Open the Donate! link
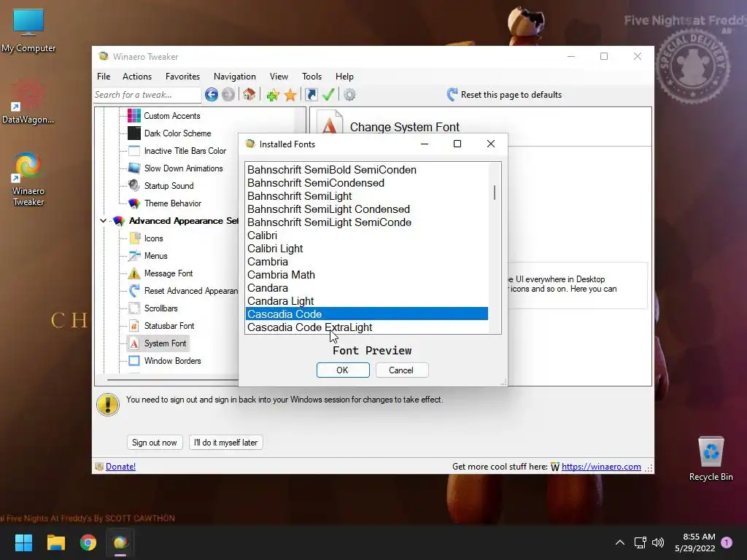747x560 pixels. tap(120, 467)
